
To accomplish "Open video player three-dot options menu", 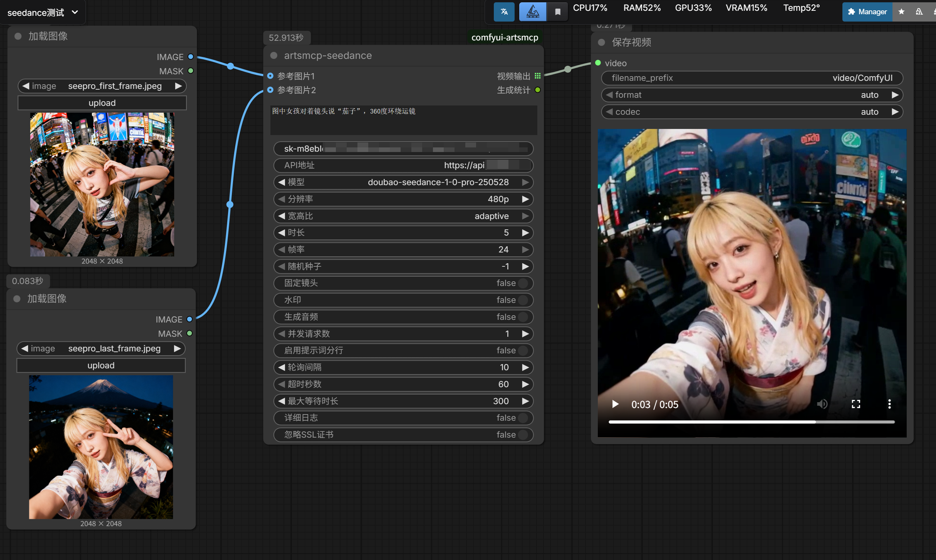I will click(x=889, y=404).
